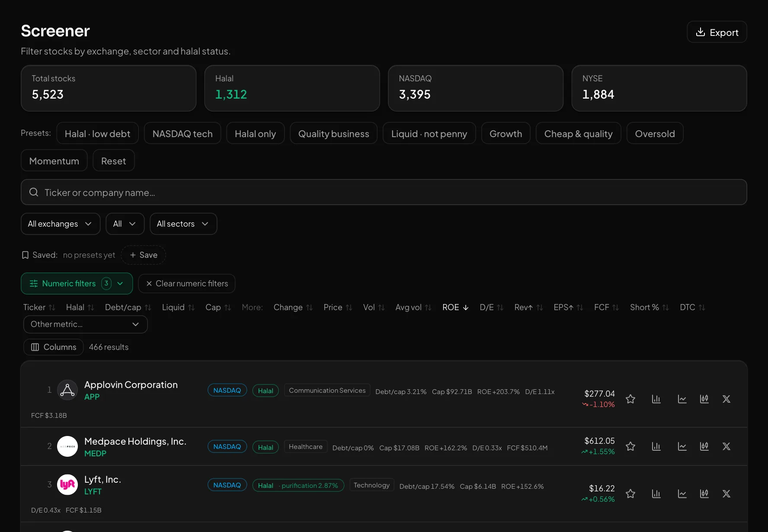Click the X icon on the Medpace row
The image size is (768, 532).
726,446
